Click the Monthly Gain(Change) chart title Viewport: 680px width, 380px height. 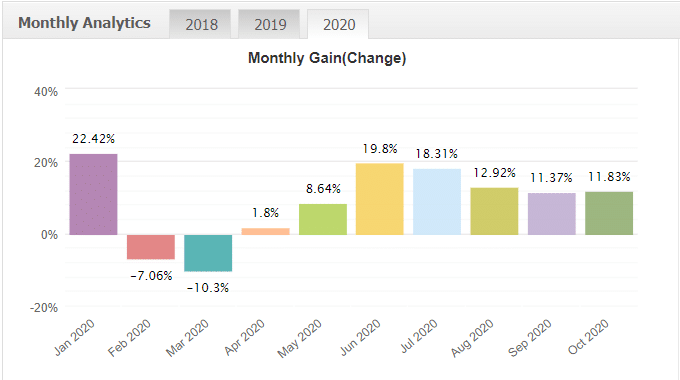(x=327, y=58)
